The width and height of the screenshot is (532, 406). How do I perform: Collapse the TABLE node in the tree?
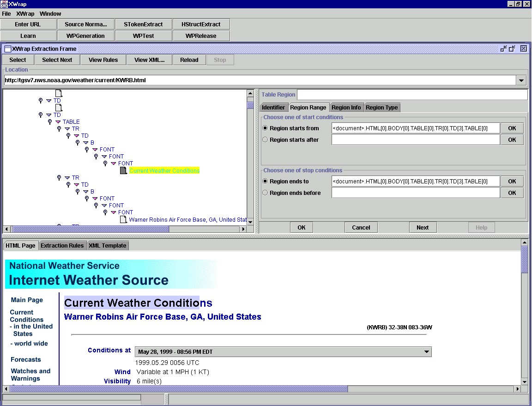(x=58, y=122)
